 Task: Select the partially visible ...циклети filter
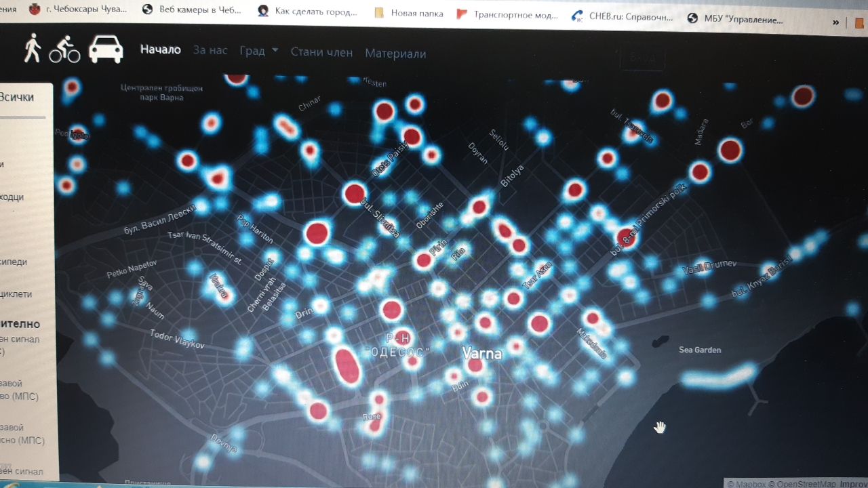pyautogui.click(x=16, y=294)
